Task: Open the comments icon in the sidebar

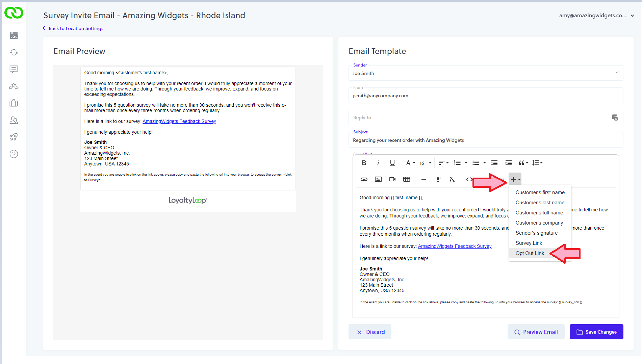Action: [x=14, y=69]
